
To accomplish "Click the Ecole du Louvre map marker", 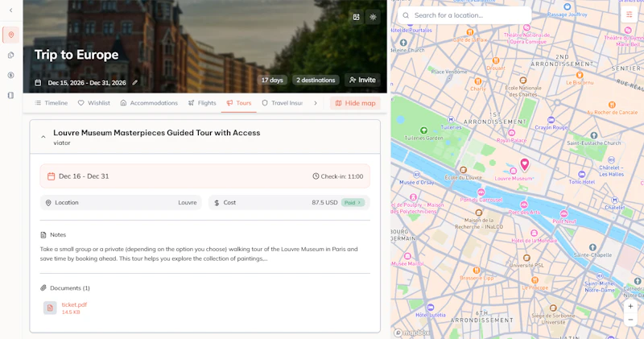I will pyautogui.click(x=464, y=170).
